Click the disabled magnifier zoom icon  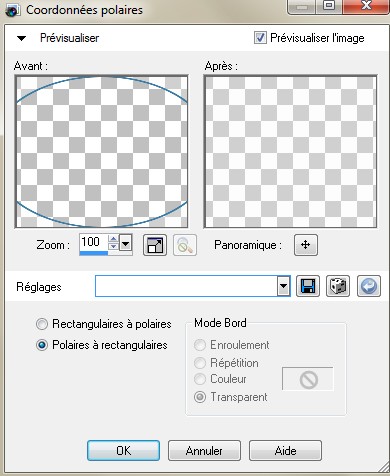(x=185, y=245)
